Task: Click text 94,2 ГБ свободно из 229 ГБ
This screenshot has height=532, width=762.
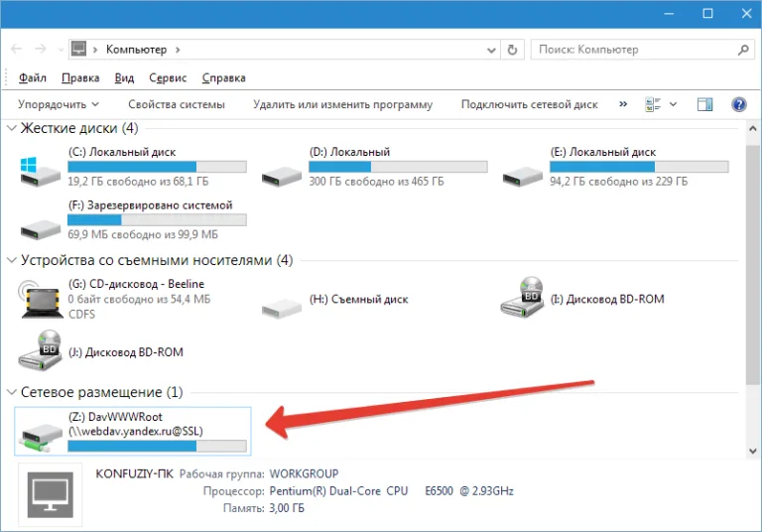Action: 619,182
